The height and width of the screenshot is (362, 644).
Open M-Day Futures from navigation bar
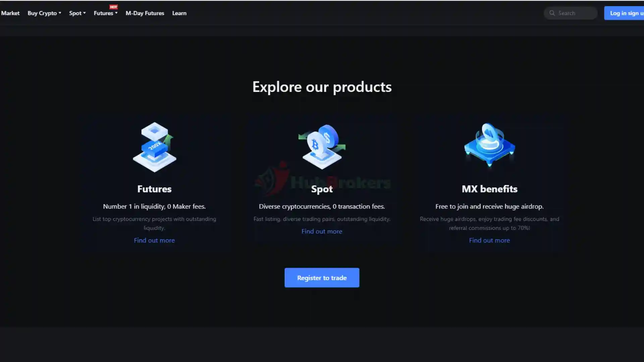pos(145,13)
